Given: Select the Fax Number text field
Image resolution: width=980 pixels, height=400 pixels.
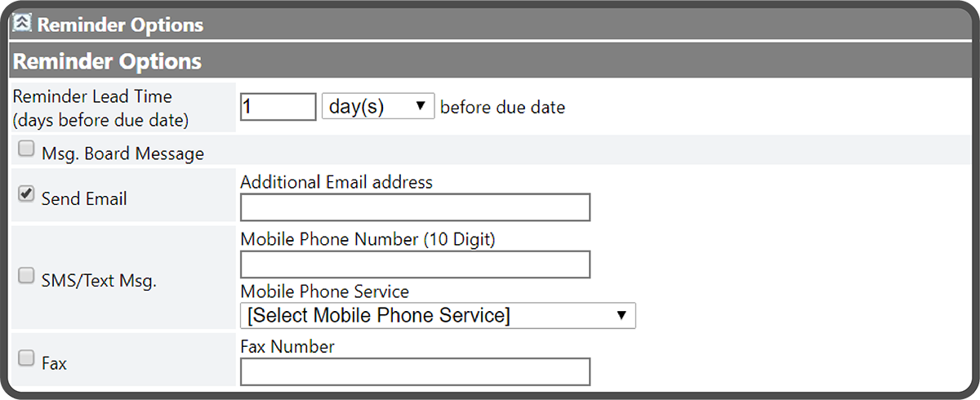Looking at the screenshot, I should [x=415, y=371].
